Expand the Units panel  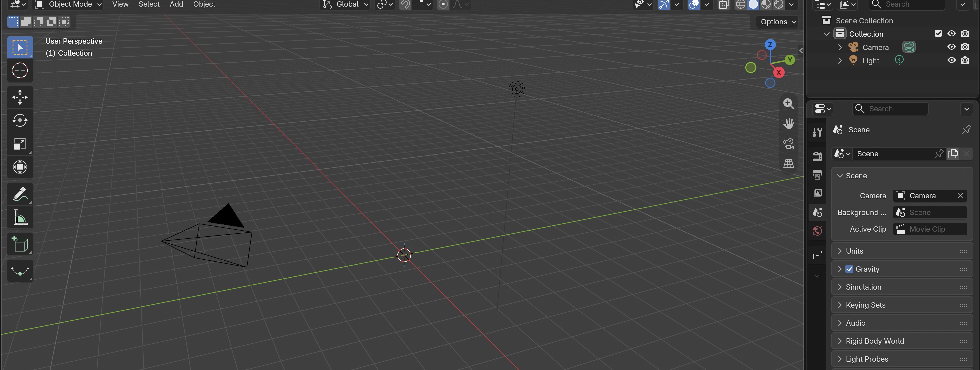tap(902, 251)
